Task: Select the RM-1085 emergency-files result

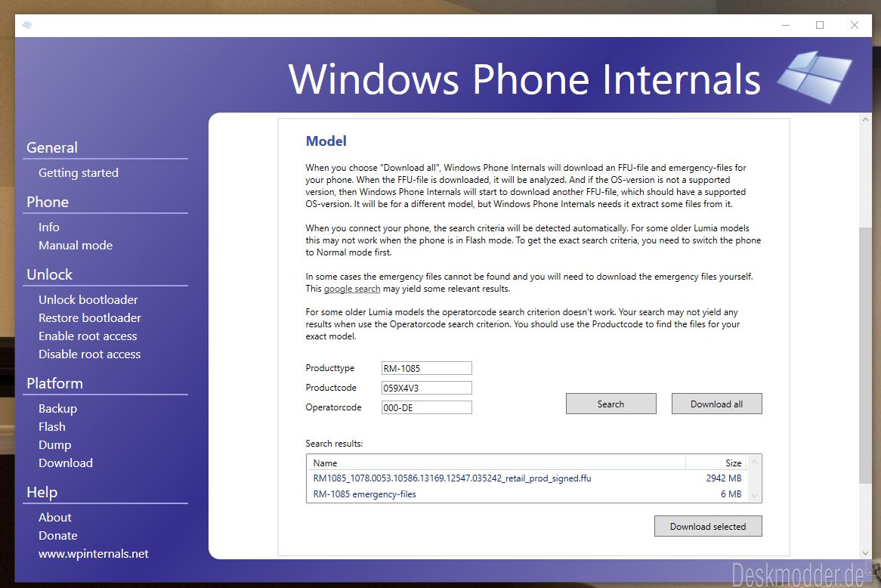Action: tap(527, 494)
